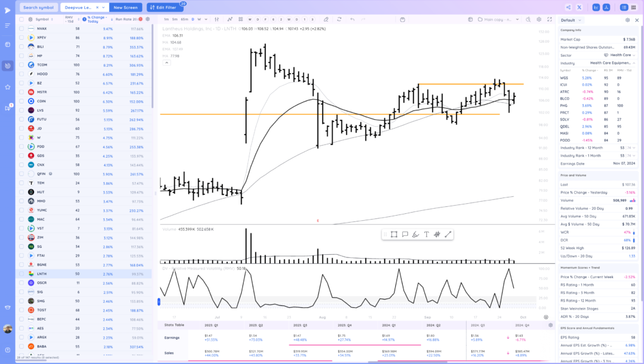Enter fullscreen chart mode
644x364 pixels.
[x=548, y=20]
